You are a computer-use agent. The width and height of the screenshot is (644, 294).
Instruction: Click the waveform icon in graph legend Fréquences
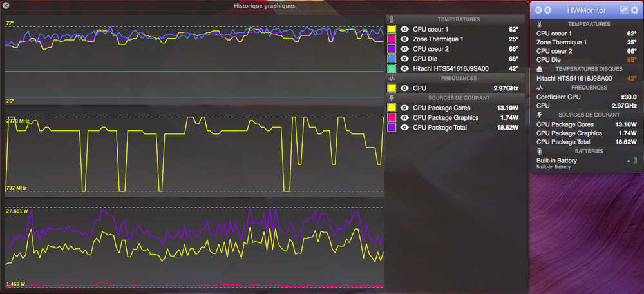(x=392, y=78)
